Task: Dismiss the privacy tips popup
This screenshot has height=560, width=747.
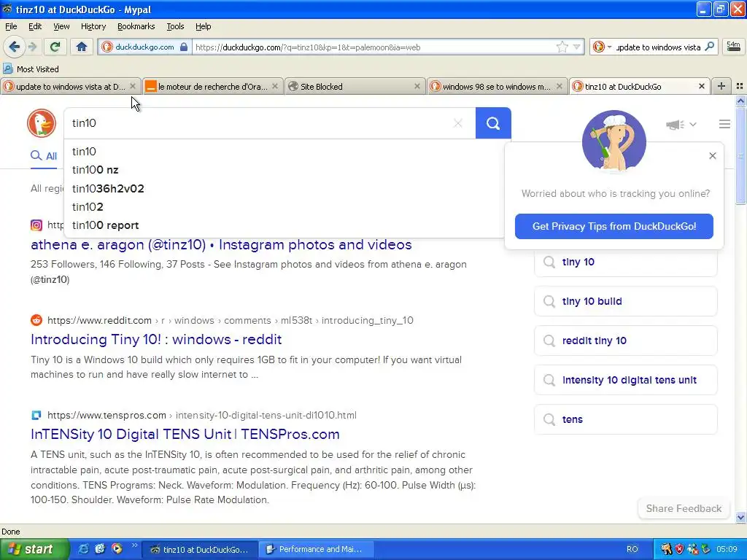Action: [712, 156]
